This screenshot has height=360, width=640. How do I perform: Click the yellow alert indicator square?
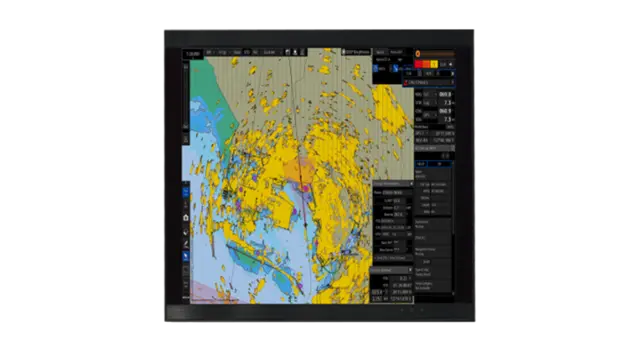(434, 64)
